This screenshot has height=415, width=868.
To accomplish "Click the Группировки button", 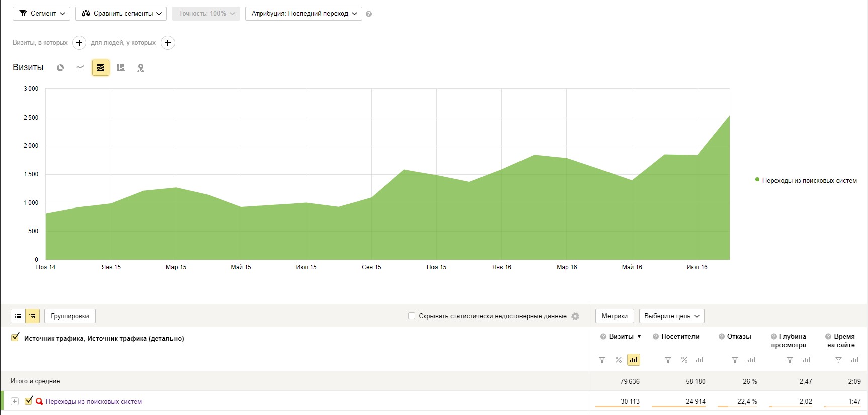I will tap(70, 316).
